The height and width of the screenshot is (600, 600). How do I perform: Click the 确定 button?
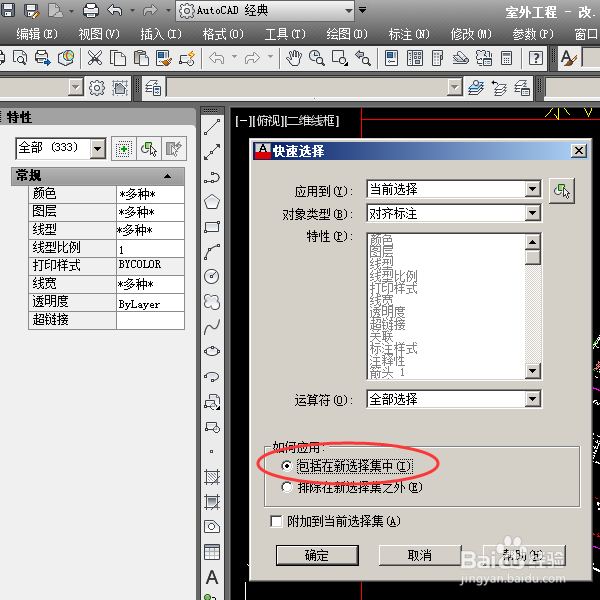click(317, 555)
